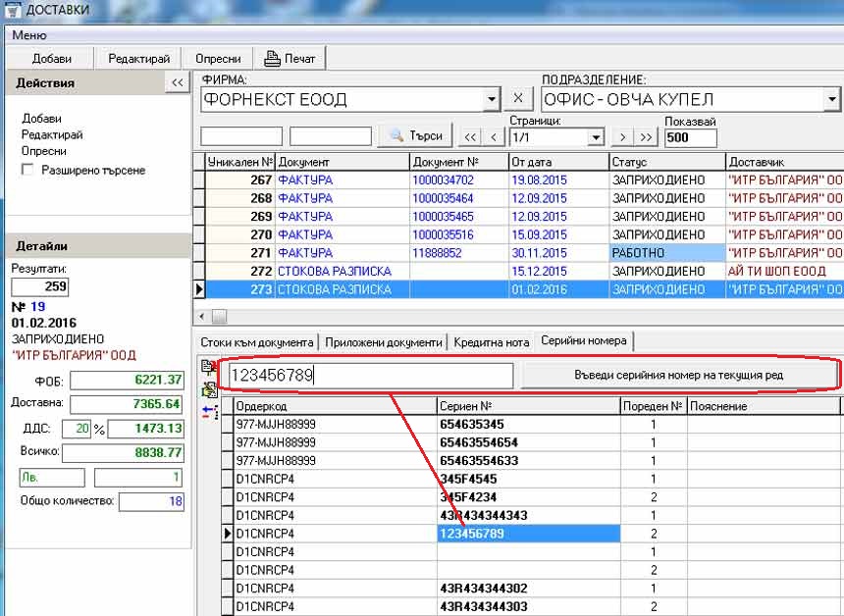The image size is (844, 616).
Task: Go to the last page button
Action: (646, 137)
